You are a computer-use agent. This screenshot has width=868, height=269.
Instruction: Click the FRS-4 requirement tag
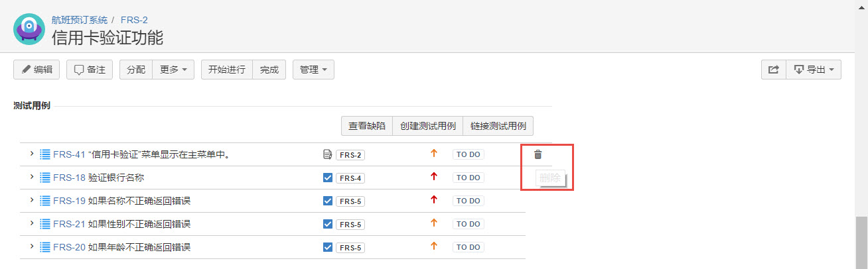click(x=350, y=178)
